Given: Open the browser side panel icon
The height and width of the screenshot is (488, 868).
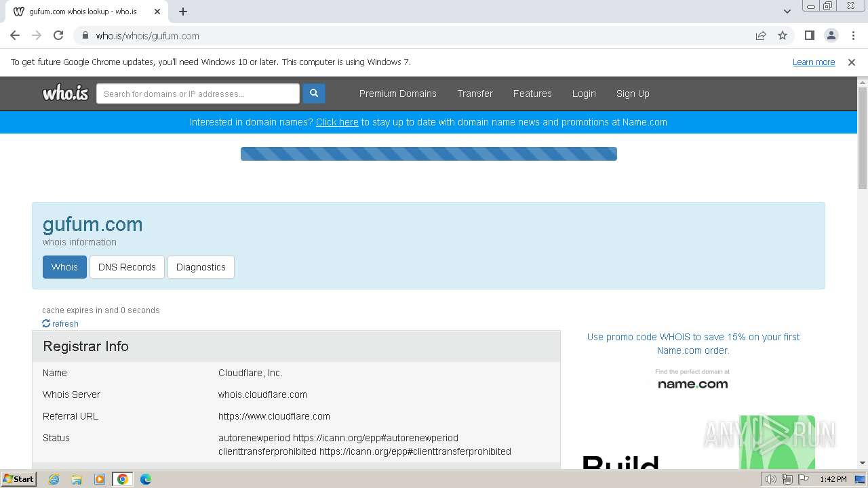Looking at the screenshot, I should [x=809, y=35].
